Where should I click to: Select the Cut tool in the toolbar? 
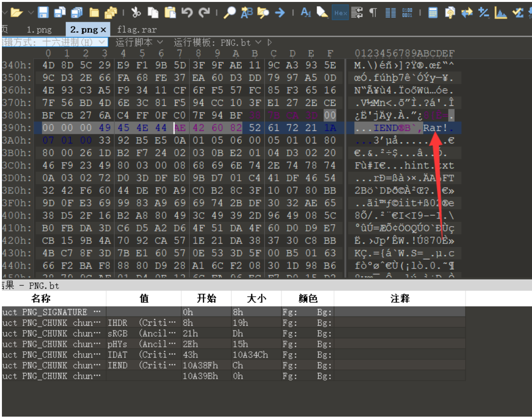pyautogui.click(x=136, y=13)
